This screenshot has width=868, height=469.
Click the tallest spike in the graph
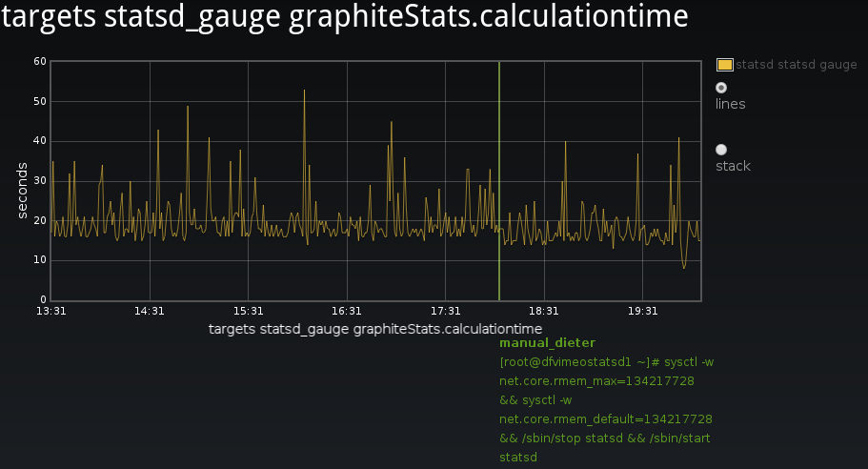pos(304,92)
